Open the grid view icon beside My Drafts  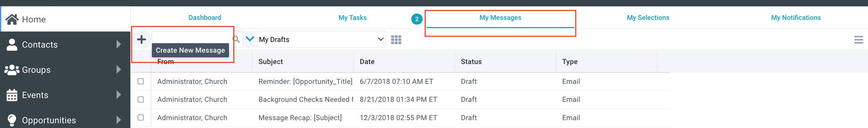pos(396,40)
